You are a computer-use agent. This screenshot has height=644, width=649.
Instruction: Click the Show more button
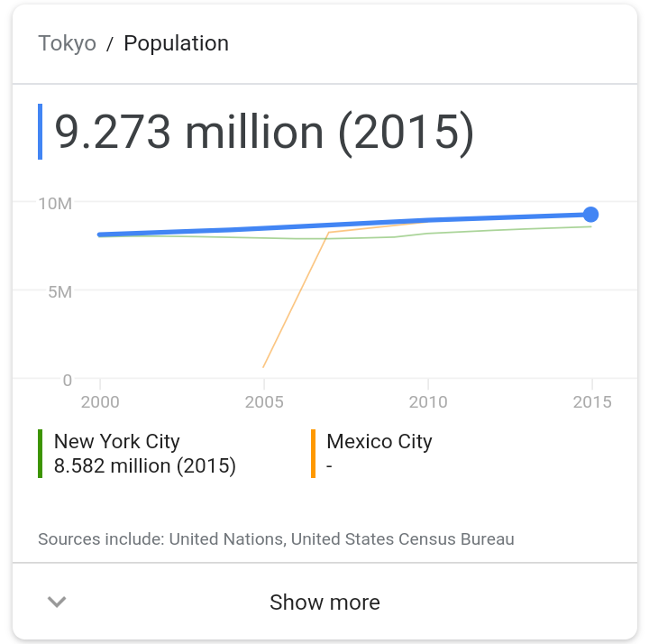point(324,602)
